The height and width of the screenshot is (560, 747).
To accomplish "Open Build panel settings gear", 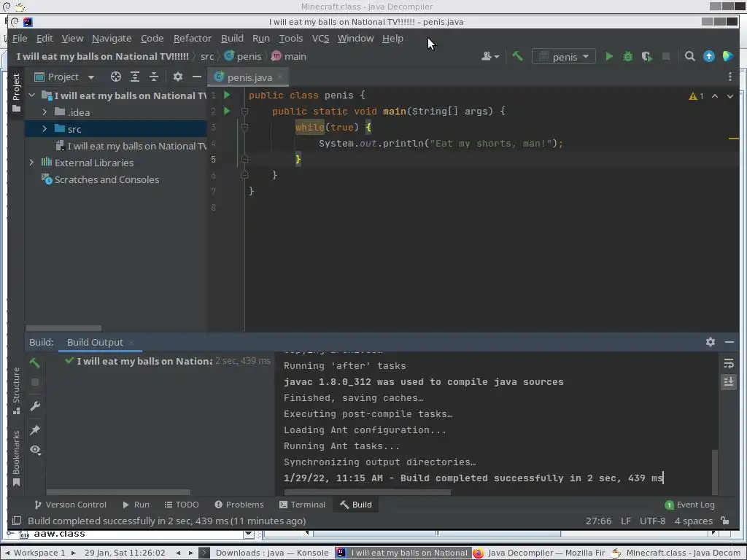I will click(711, 342).
